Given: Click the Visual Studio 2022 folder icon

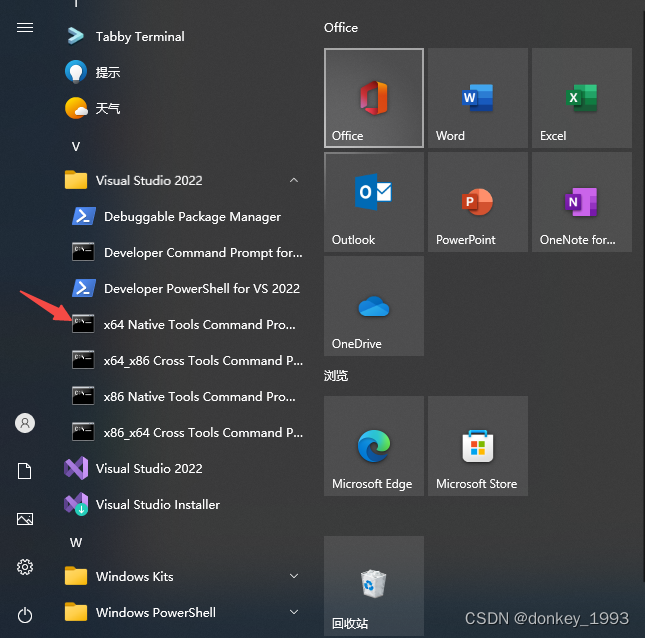Looking at the screenshot, I should [x=76, y=180].
